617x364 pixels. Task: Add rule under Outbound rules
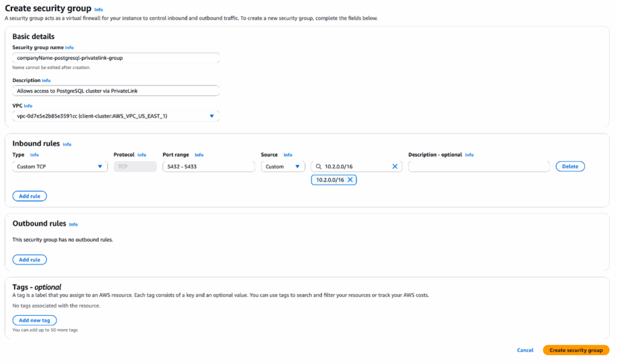point(30,260)
